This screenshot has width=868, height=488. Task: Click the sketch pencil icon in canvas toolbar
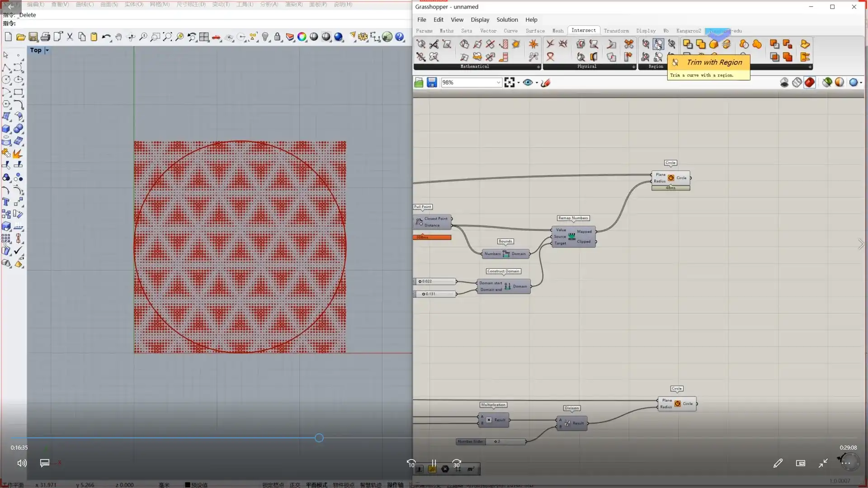pos(546,82)
